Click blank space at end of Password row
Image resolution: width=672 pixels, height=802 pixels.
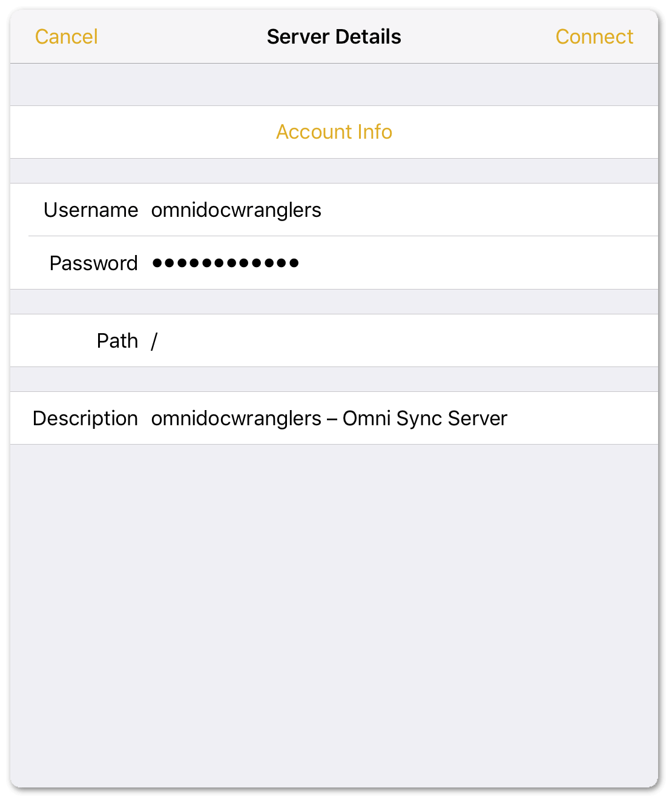point(478,263)
